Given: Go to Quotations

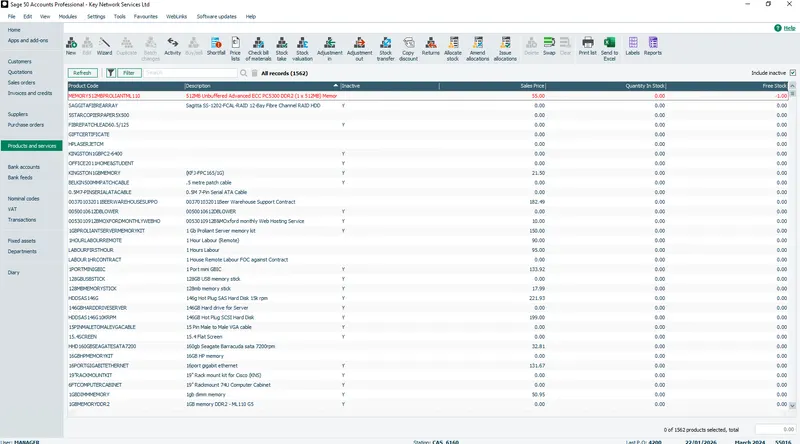Looking at the screenshot, I should pos(20,72).
